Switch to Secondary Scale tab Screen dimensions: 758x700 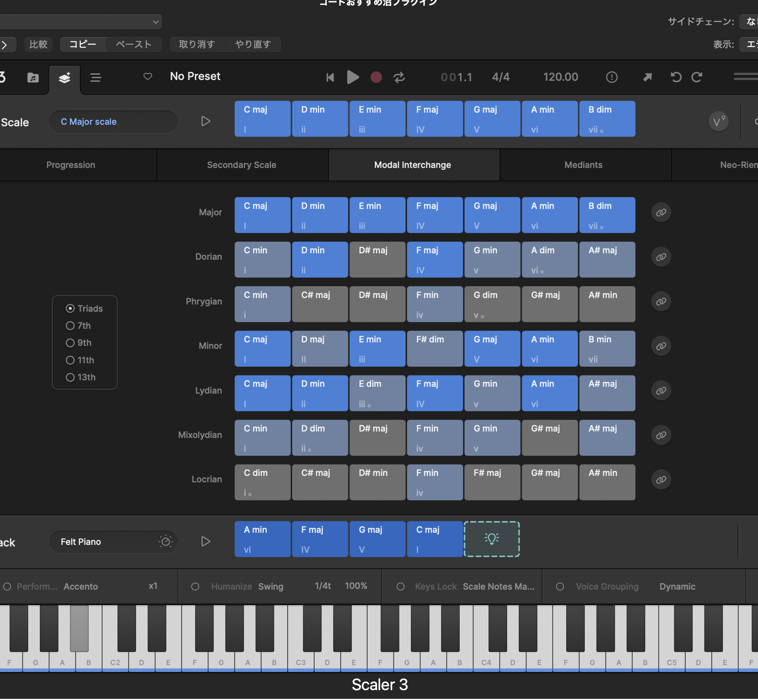[242, 165]
